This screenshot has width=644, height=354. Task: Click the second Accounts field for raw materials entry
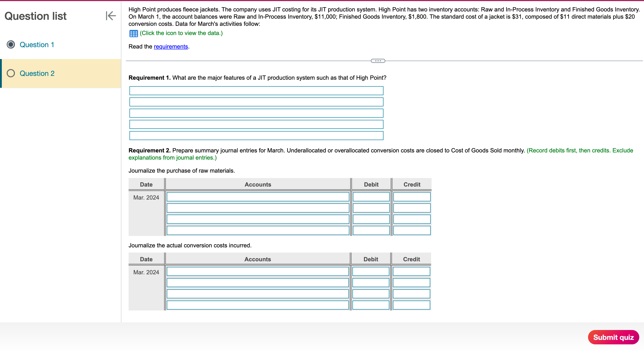pos(258,208)
